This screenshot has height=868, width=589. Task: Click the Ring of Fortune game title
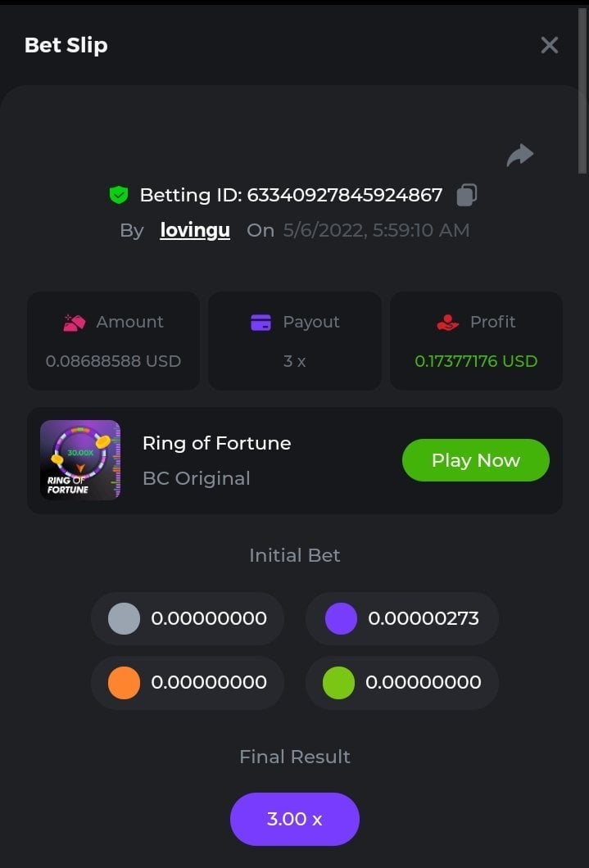pos(216,443)
